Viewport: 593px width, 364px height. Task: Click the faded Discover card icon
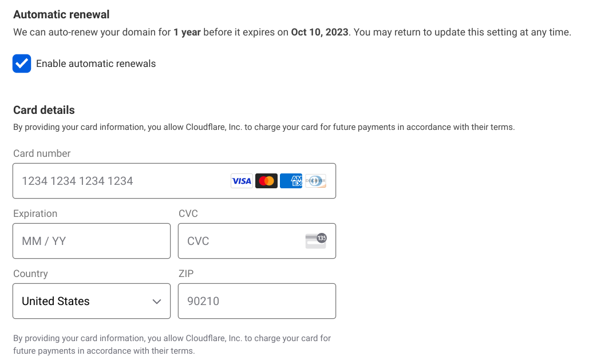[315, 181]
